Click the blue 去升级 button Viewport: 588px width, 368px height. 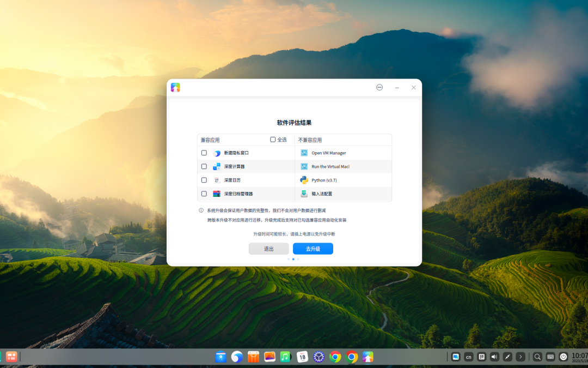313,249
